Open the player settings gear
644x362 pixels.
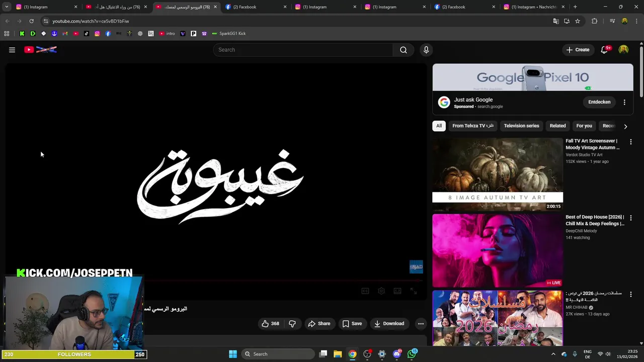click(381, 291)
